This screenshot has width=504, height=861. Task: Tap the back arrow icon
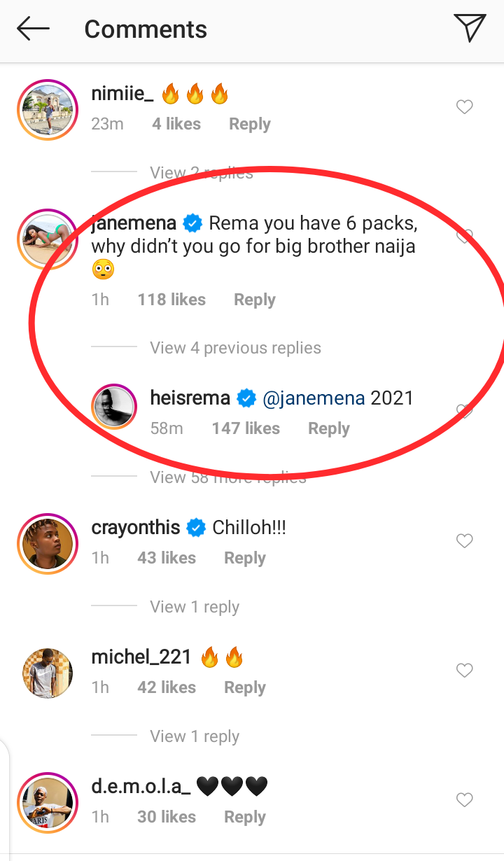(33, 29)
